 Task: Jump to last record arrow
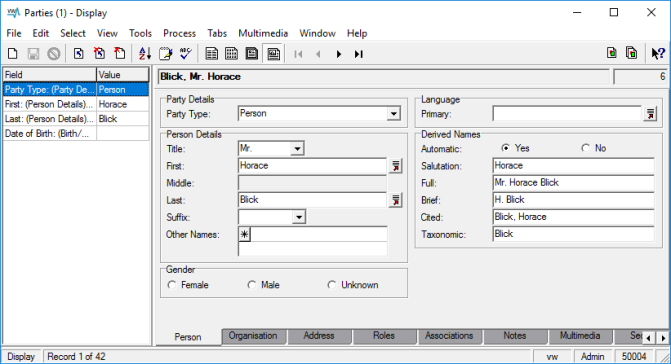coord(359,54)
